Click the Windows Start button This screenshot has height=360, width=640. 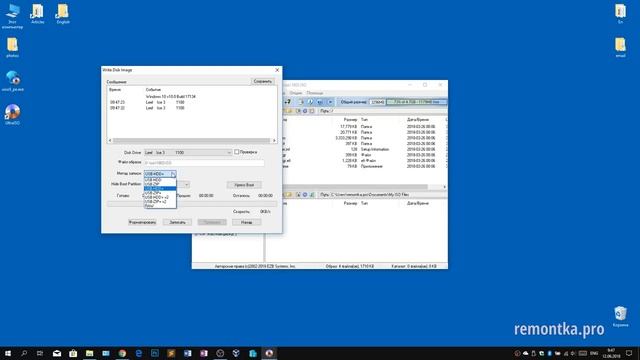point(8,353)
